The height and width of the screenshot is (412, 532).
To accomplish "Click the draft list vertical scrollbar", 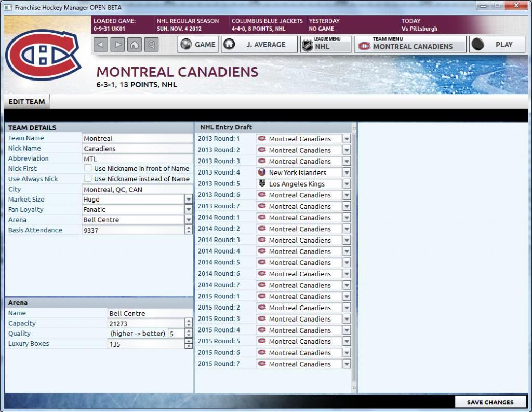I will coord(354,258).
